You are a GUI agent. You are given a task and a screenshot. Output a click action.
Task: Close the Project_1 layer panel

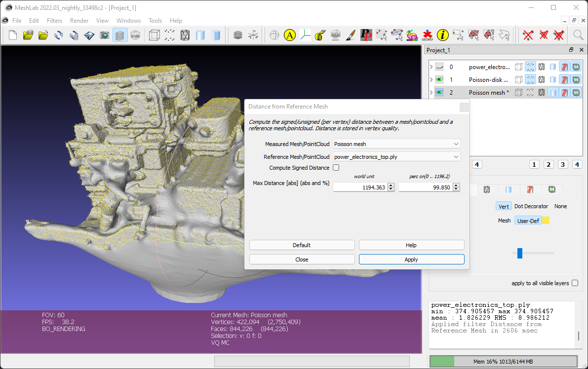tap(581, 50)
